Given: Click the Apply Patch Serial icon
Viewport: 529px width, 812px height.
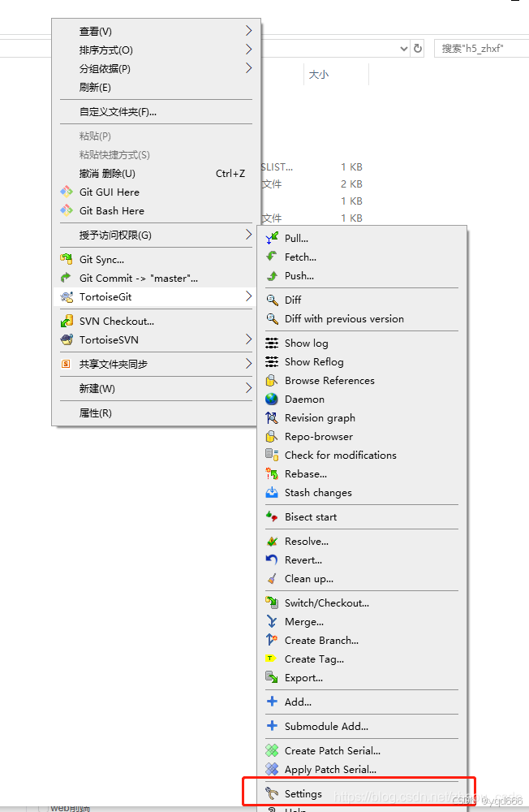Looking at the screenshot, I should tap(272, 769).
